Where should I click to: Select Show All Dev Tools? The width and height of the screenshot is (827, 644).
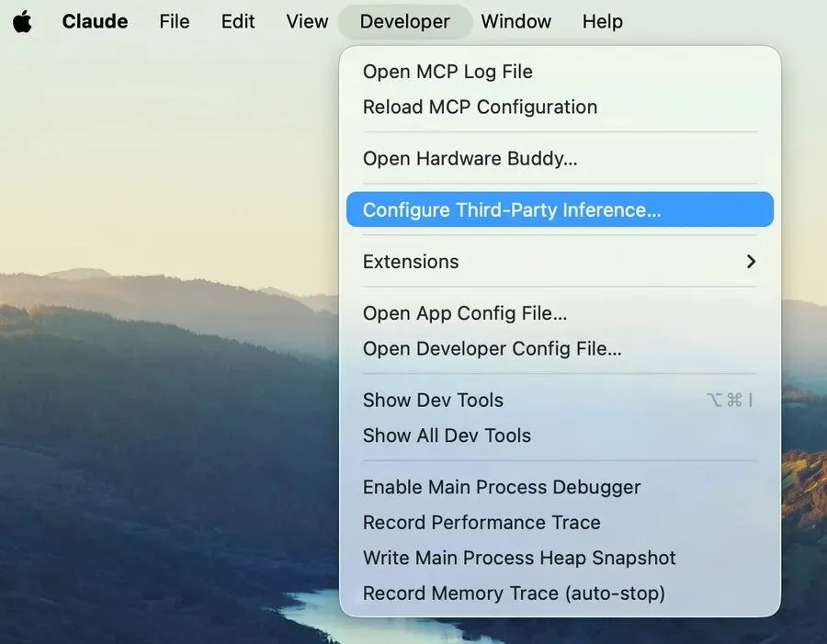coord(560,435)
